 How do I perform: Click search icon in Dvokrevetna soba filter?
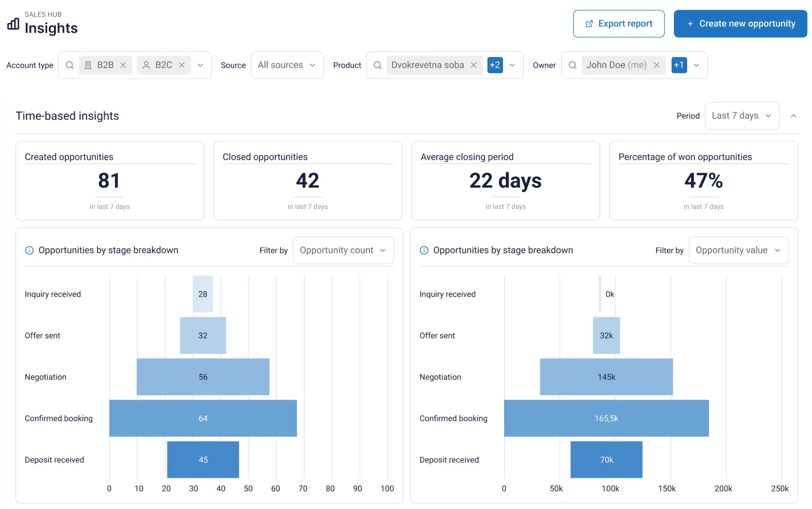click(x=378, y=66)
